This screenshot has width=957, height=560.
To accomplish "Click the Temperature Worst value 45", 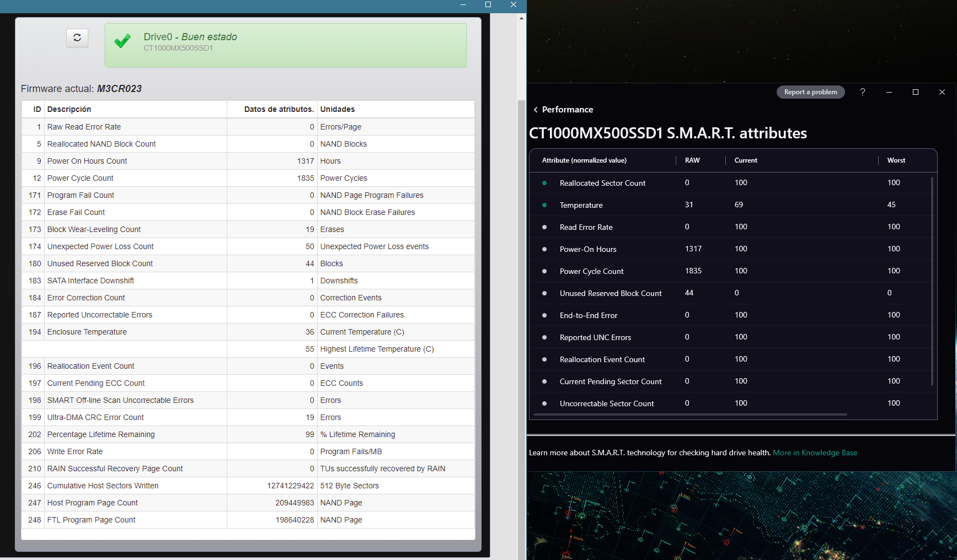I will [891, 204].
